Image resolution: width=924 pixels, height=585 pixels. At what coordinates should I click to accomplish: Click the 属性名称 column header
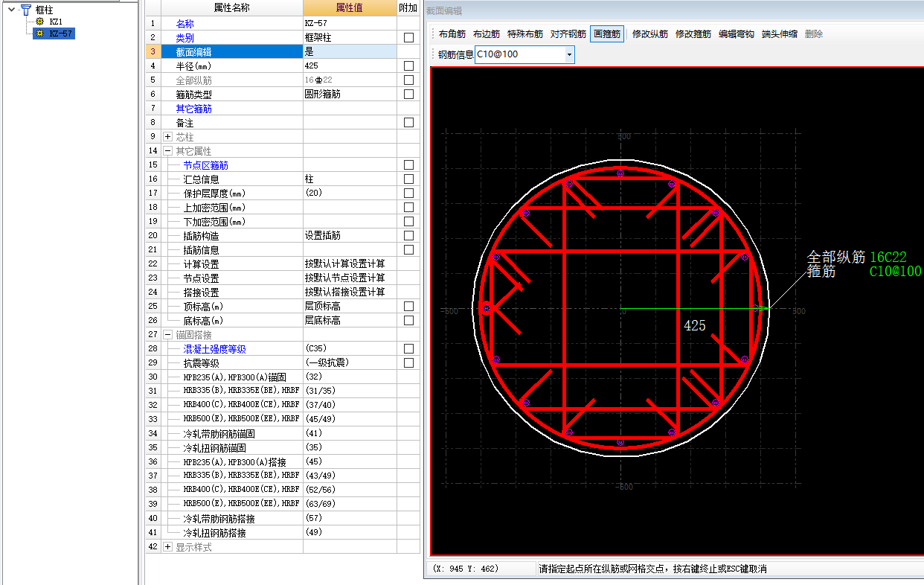[231, 7]
